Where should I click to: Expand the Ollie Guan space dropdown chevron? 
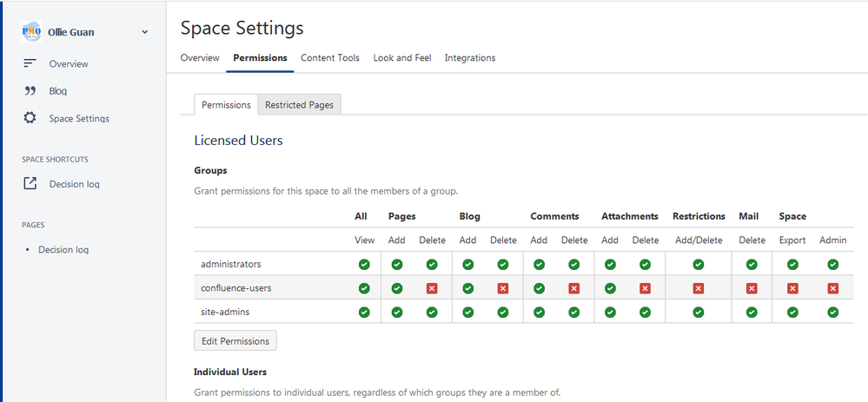tap(145, 32)
